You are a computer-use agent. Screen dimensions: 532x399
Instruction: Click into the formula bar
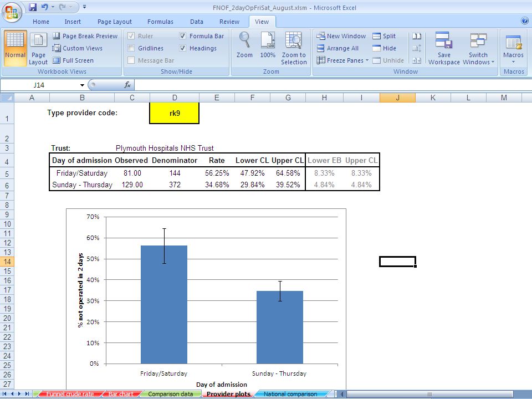tap(332, 85)
